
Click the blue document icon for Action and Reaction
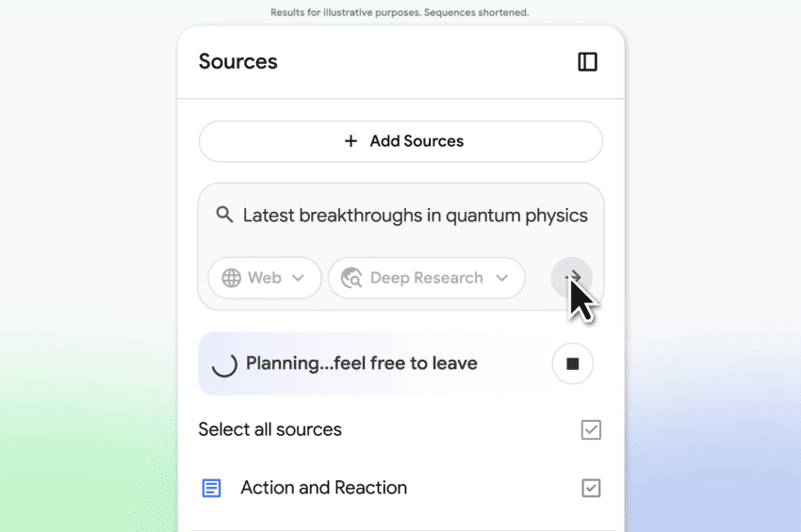212,488
